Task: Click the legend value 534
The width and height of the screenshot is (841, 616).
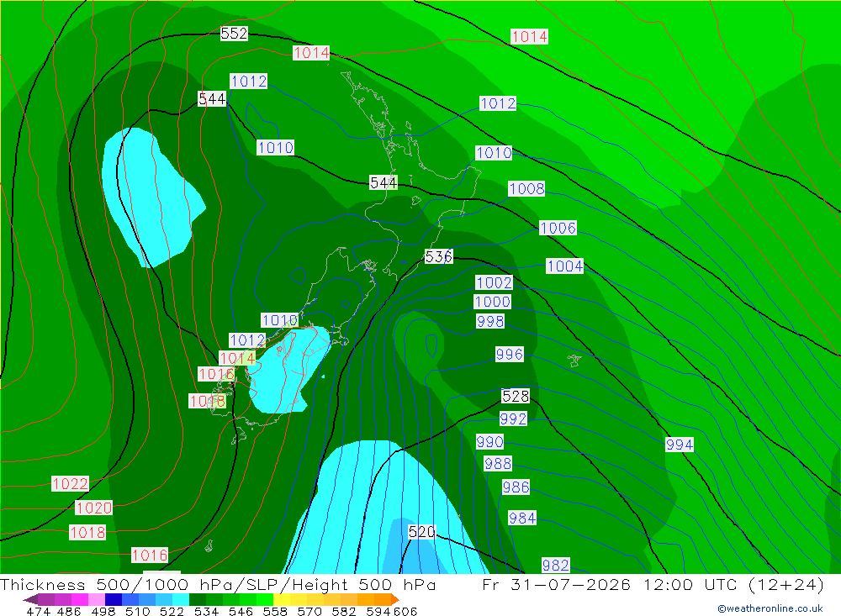Action: coord(207,611)
